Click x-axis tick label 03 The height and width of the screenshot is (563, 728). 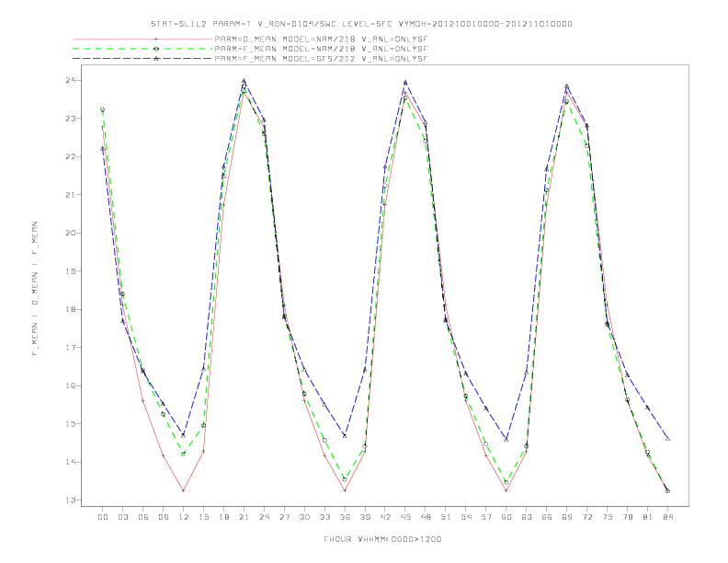pos(122,517)
